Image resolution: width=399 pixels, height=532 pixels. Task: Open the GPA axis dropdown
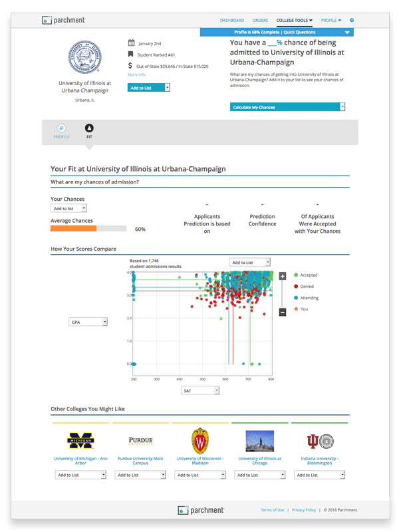(x=88, y=322)
